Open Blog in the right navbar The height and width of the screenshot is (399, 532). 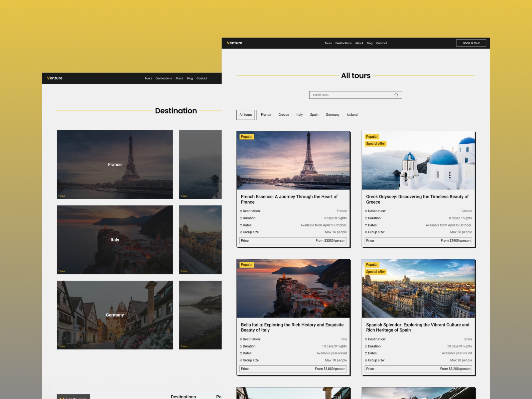pos(369,43)
